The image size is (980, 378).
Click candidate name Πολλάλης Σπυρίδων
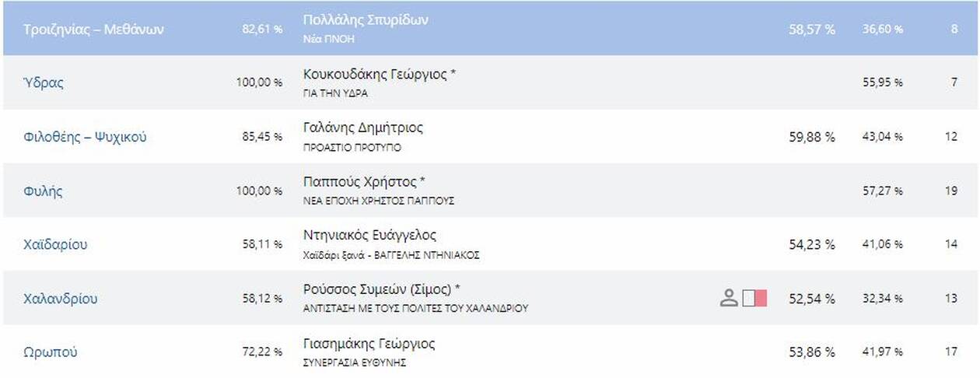[365, 21]
